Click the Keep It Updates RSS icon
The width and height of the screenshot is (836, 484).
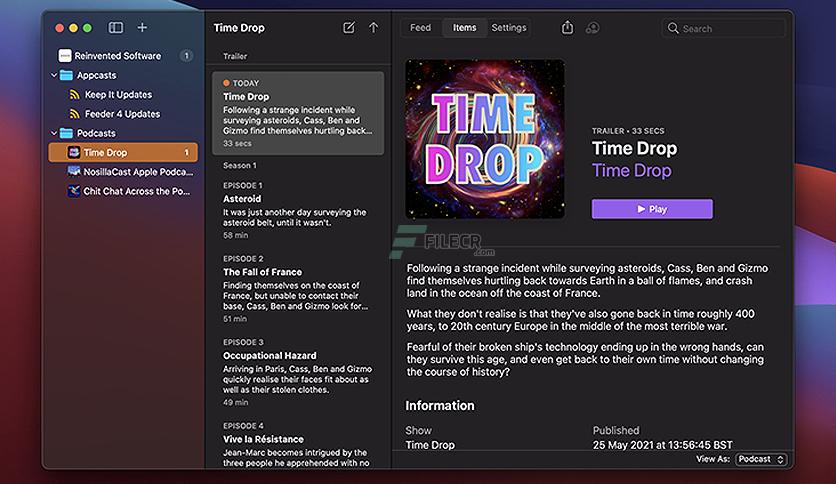click(75, 95)
